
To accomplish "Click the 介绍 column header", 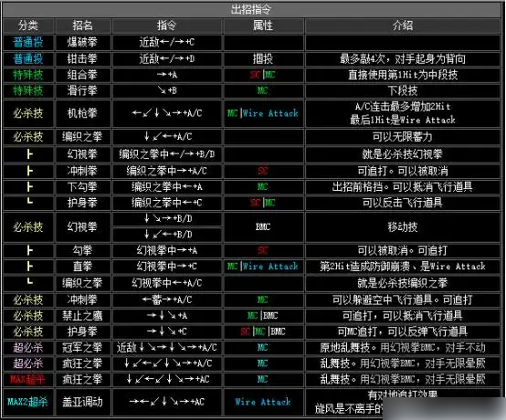I will coord(403,26).
